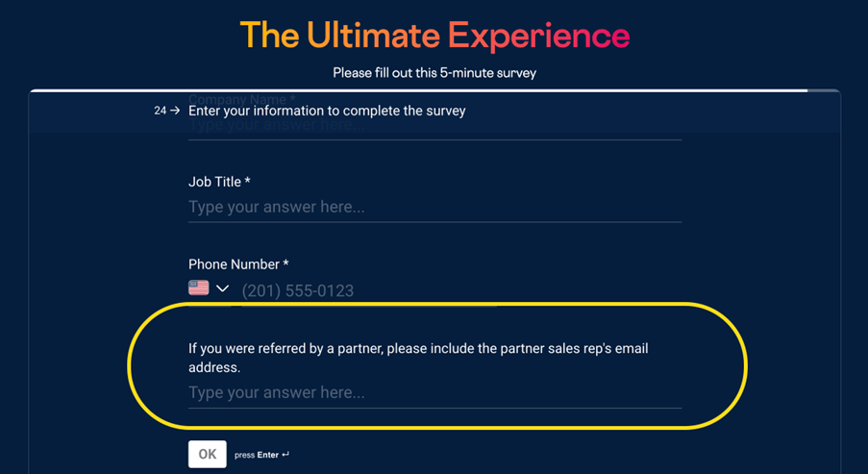Click the Enter key return-arrow icon
Viewport: 868px width, 474px height.
click(x=285, y=455)
